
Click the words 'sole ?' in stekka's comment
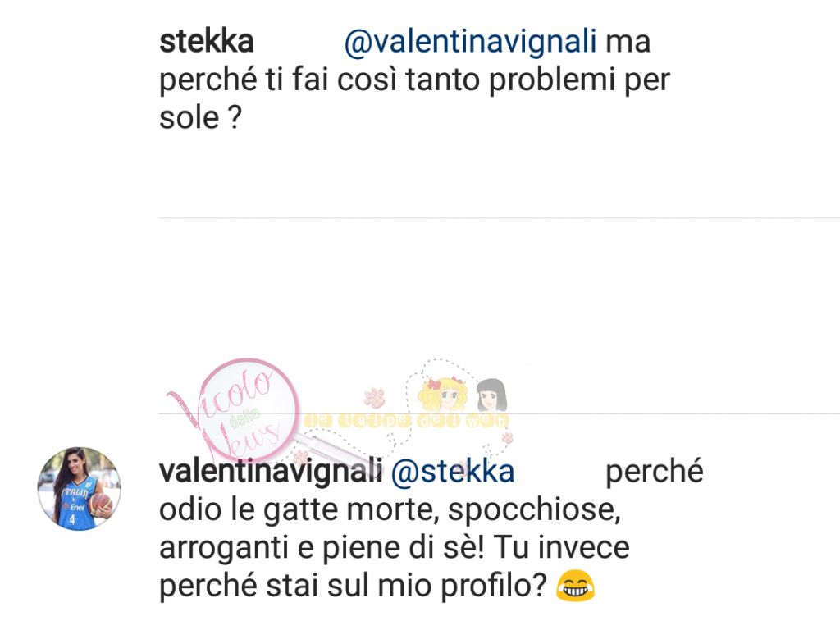tap(200, 118)
